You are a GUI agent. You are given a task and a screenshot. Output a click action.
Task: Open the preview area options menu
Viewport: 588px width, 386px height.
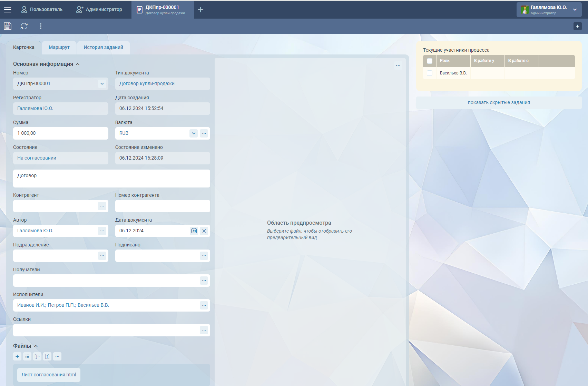[x=398, y=65]
